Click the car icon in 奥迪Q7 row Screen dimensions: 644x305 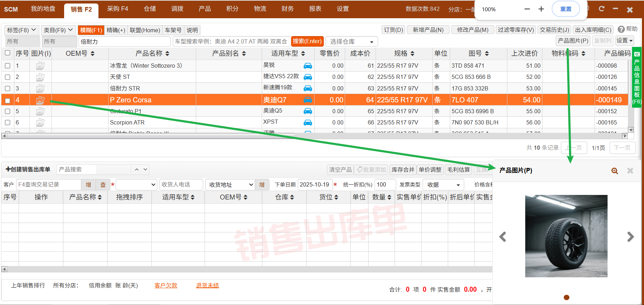308,100
